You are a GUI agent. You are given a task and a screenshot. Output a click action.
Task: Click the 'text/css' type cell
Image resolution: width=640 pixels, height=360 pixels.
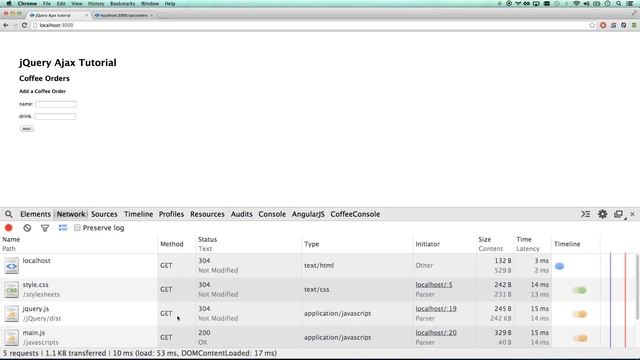tap(317, 289)
